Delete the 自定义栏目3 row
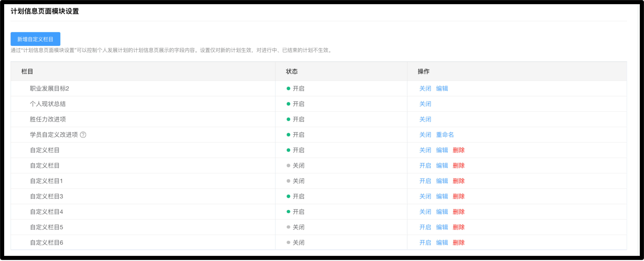This screenshot has width=644, height=261. coord(458,196)
